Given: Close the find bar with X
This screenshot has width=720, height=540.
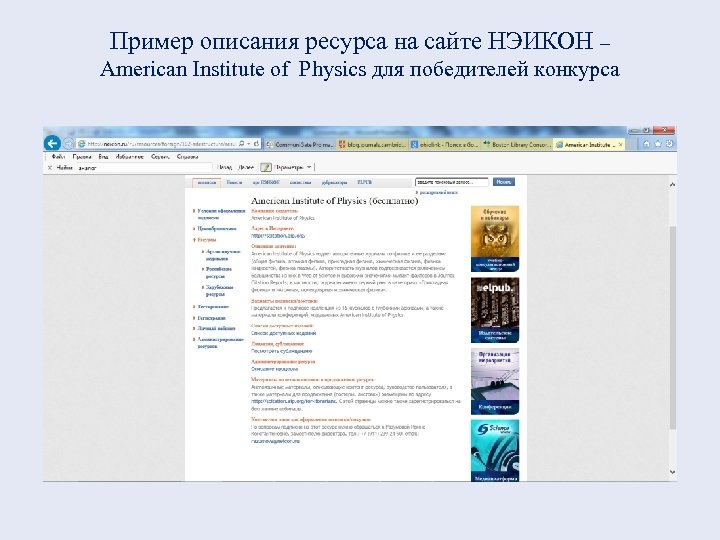Looking at the screenshot, I should pyautogui.click(x=50, y=168).
